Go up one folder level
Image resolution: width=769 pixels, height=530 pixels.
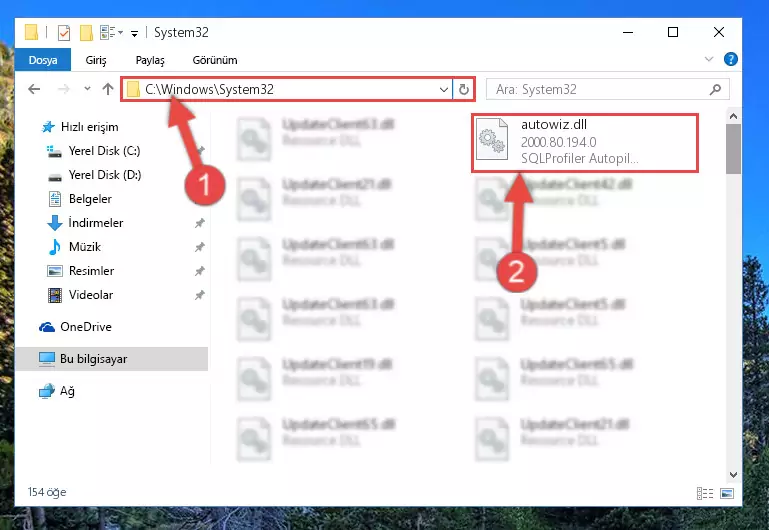coord(108,89)
